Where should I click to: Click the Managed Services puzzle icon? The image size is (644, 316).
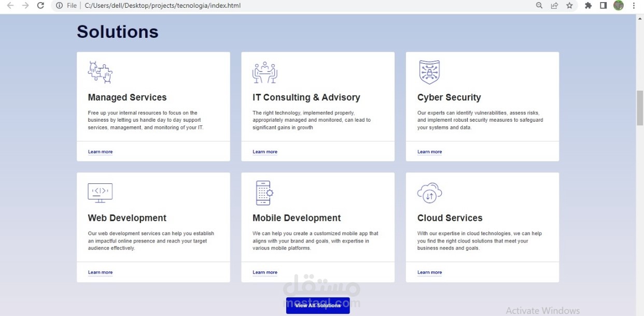click(x=100, y=72)
